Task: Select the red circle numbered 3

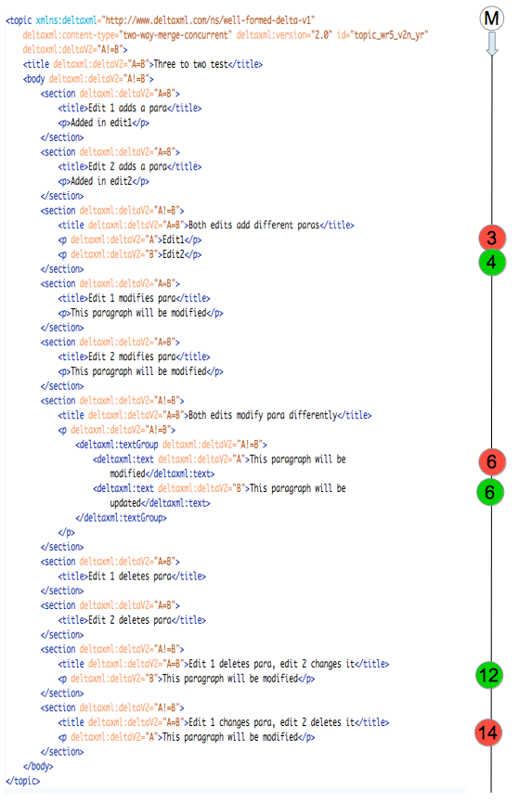Action: pos(492,238)
